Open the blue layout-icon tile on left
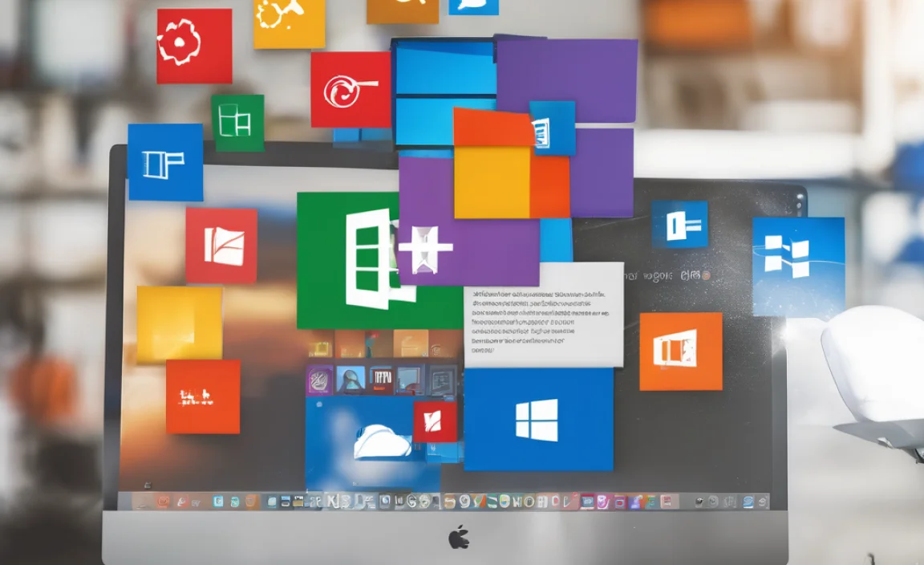The image size is (924, 565). tap(165, 162)
